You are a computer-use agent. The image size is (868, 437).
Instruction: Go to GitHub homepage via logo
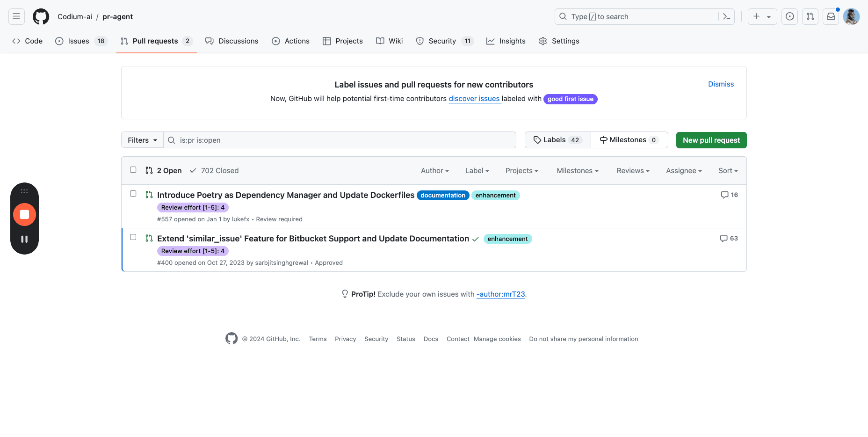[x=41, y=16]
